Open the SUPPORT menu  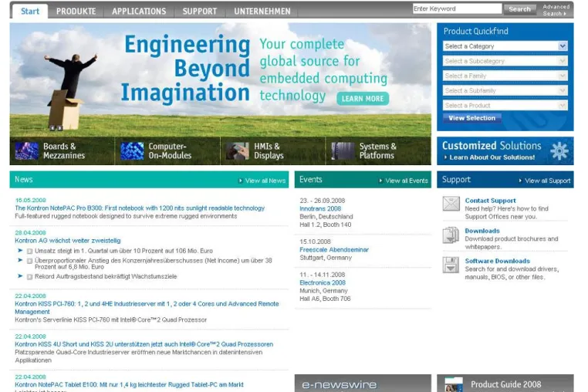[200, 12]
